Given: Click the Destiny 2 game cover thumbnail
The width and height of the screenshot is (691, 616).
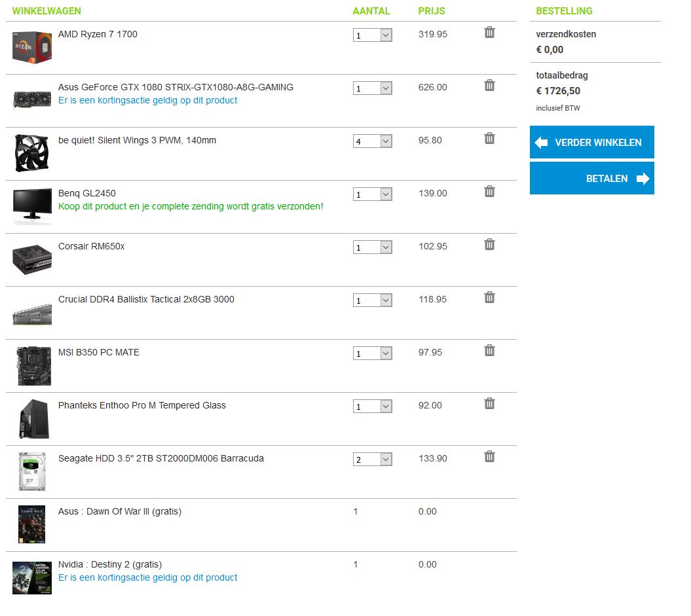Looking at the screenshot, I should [31, 577].
